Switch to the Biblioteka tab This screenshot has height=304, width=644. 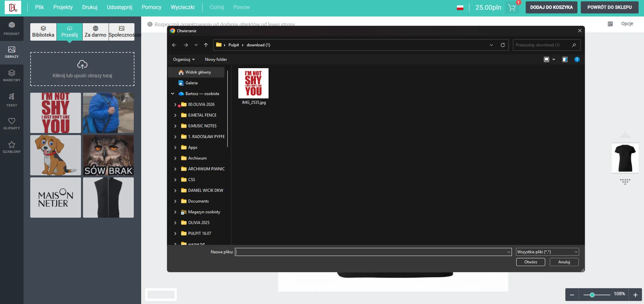[x=43, y=32]
